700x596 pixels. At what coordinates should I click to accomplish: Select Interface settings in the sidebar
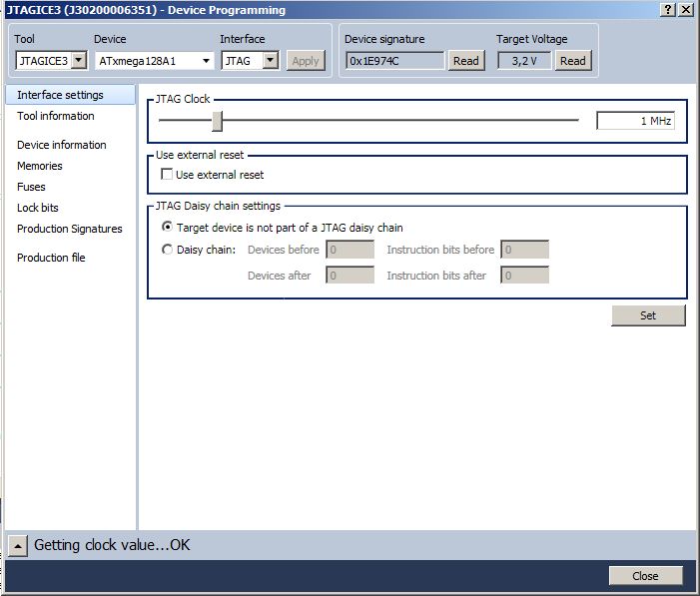(70, 95)
